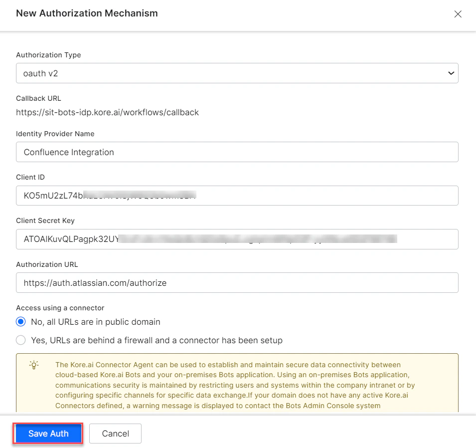This screenshot has height=448, width=476.
Task: Click the Client Secret Key field
Action: click(x=237, y=239)
